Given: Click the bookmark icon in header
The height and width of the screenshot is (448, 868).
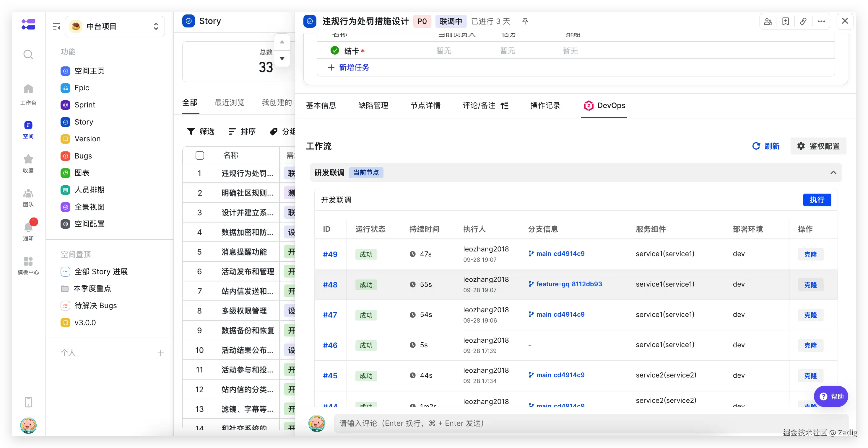Looking at the screenshot, I should pyautogui.click(x=786, y=22).
